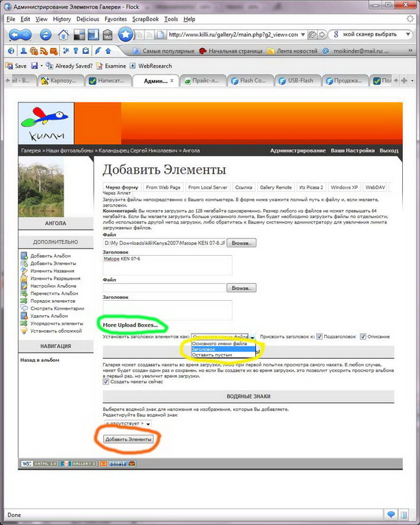Open the watermark «отсутствует» dropdown
Viewport: 420px width, 525px height.
pyautogui.click(x=127, y=424)
